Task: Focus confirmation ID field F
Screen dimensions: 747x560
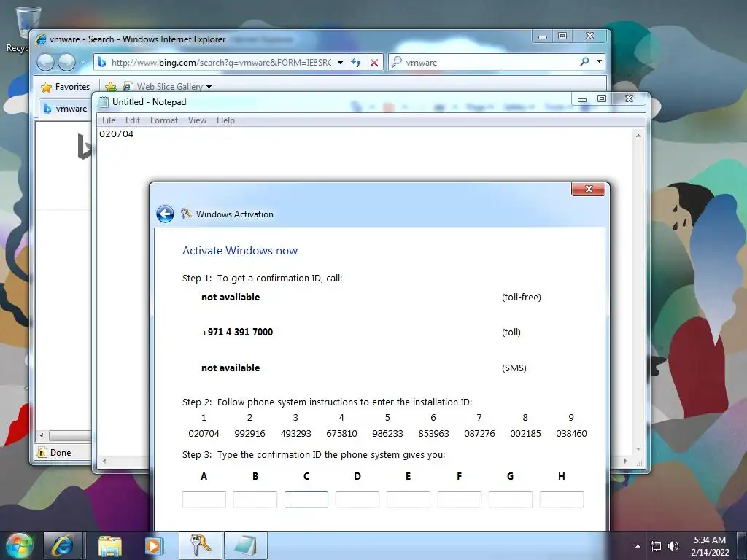Action: point(460,499)
